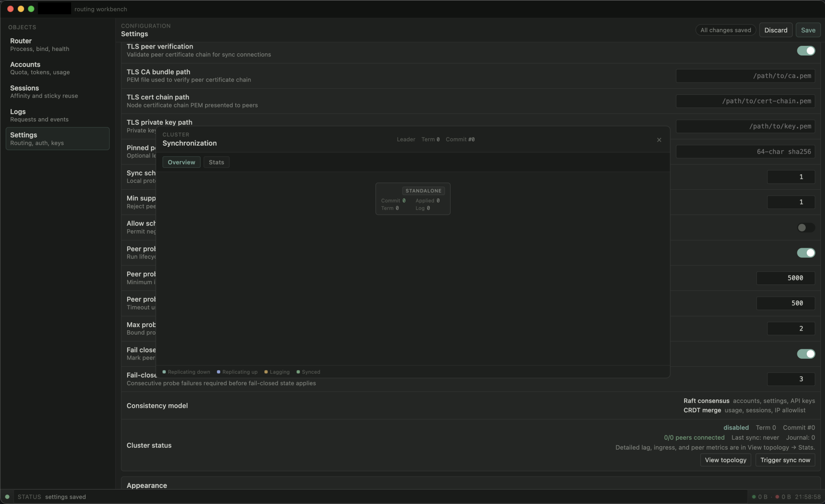Select Sessions in the sidebar

(58, 92)
